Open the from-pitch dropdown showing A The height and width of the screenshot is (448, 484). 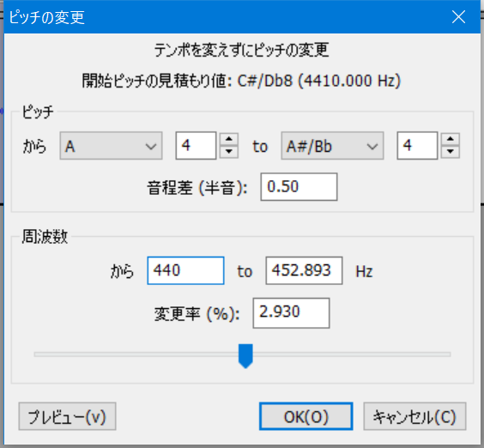tap(111, 146)
